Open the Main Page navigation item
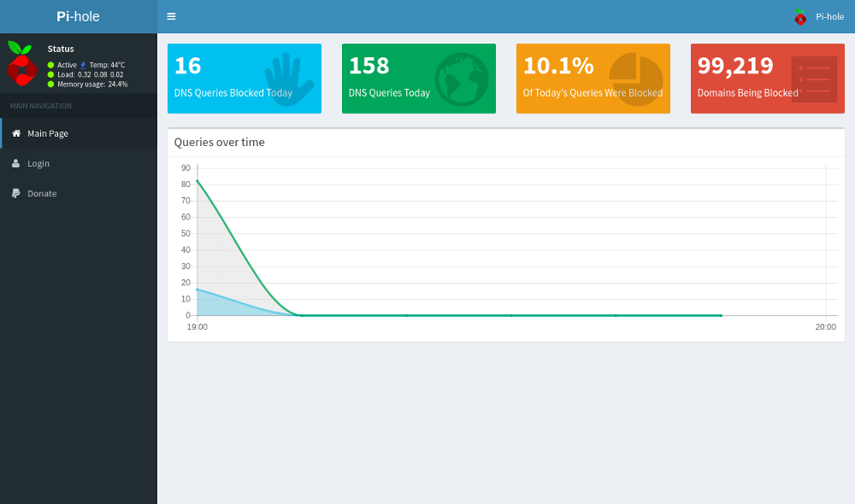The width and height of the screenshot is (855, 504). [x=48, y=133]
